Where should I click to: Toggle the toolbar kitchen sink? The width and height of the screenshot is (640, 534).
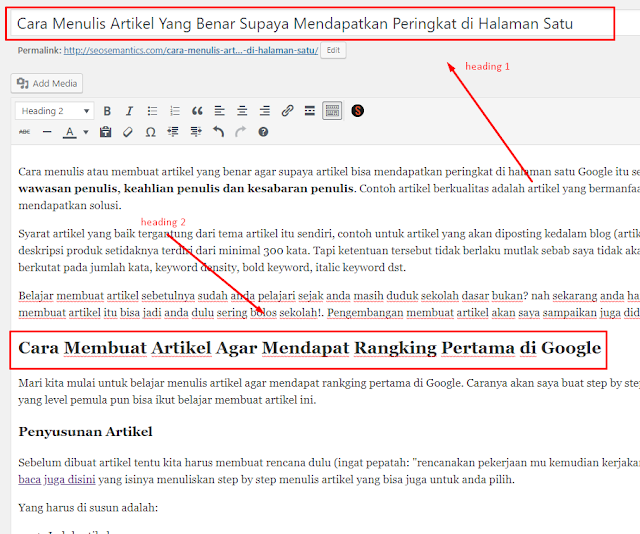pyautogui.click(x=332, y=111)
